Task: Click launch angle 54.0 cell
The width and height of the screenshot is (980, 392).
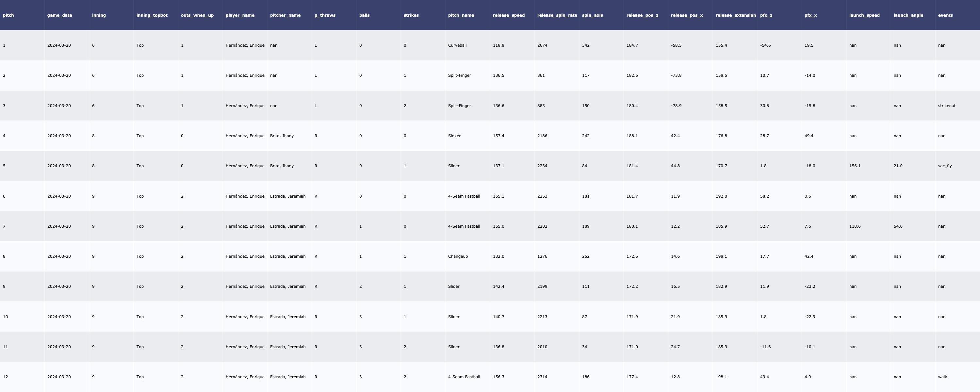Action: pyautogui.click(x=898, y=226)
